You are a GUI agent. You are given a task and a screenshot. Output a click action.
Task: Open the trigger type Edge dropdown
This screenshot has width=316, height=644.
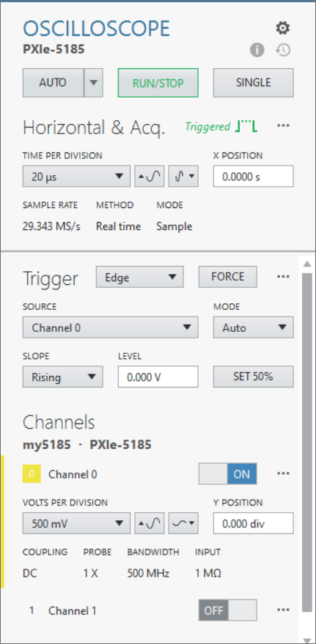140,277
